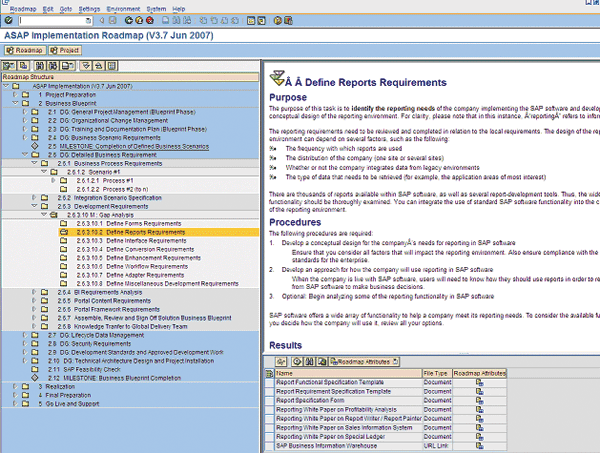
Task: Click the Project button
Action: (x=66, y=49)
